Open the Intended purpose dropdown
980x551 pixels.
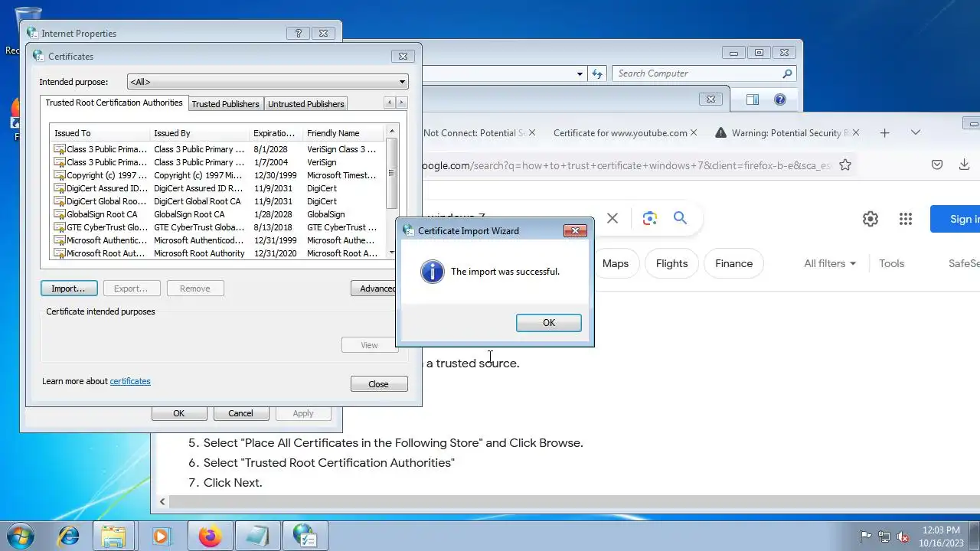268,82
